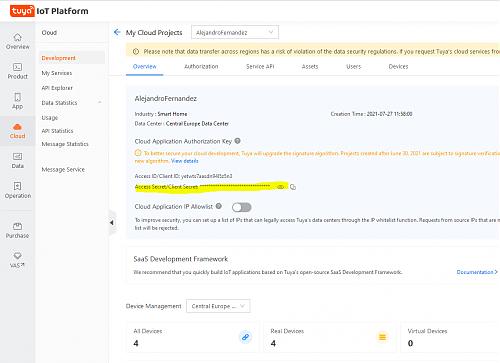The height and width of the screenshot is (363, 500).
Task: Open the Central Europe device management dropdown
Action: [218, 306]
